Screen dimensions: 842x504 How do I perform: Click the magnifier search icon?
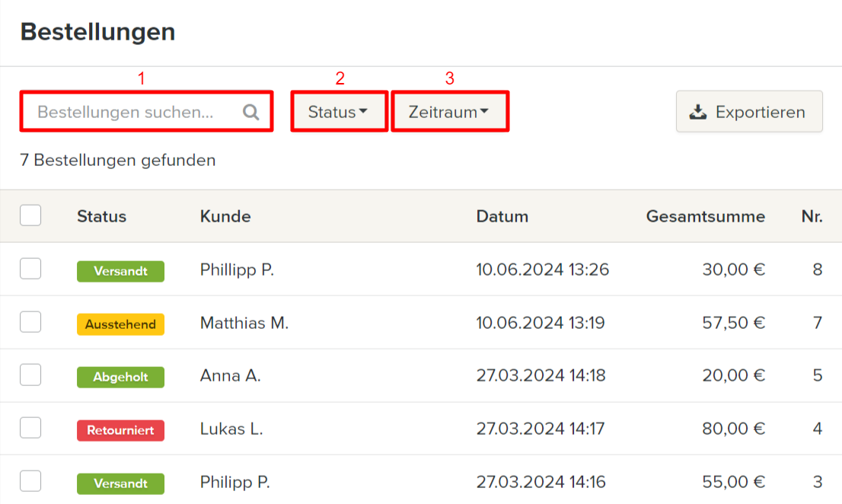251,113
